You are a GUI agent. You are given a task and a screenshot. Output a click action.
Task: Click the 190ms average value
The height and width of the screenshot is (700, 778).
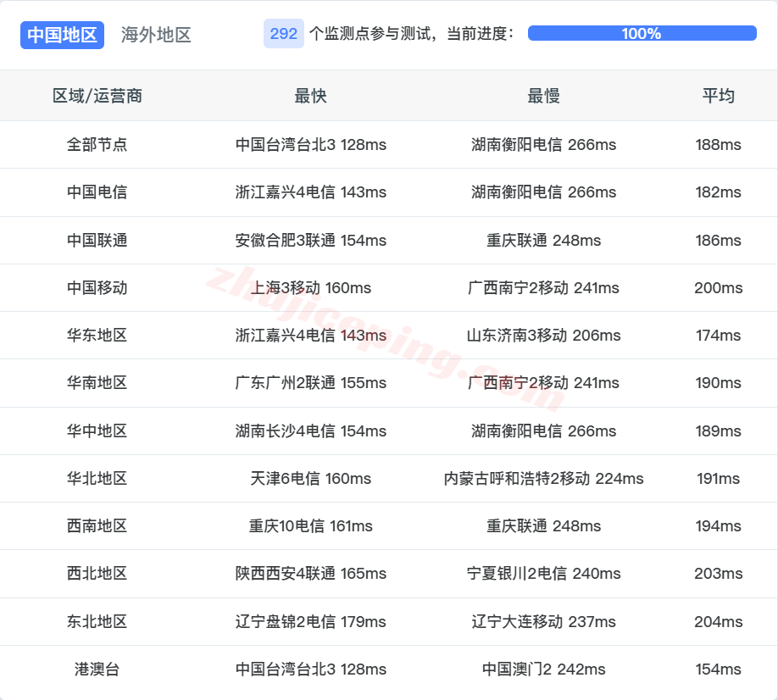click(x=718, y=383)
